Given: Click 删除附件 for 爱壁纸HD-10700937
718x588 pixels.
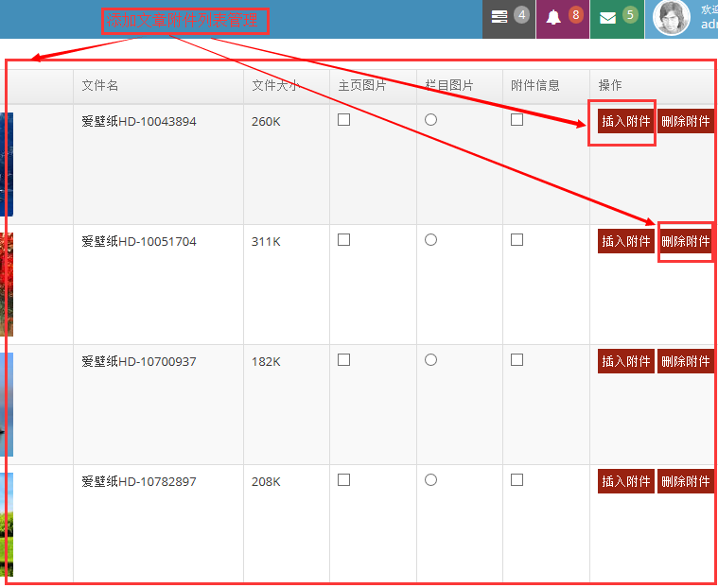Looking at the screenshot, I should click(686, 361).
